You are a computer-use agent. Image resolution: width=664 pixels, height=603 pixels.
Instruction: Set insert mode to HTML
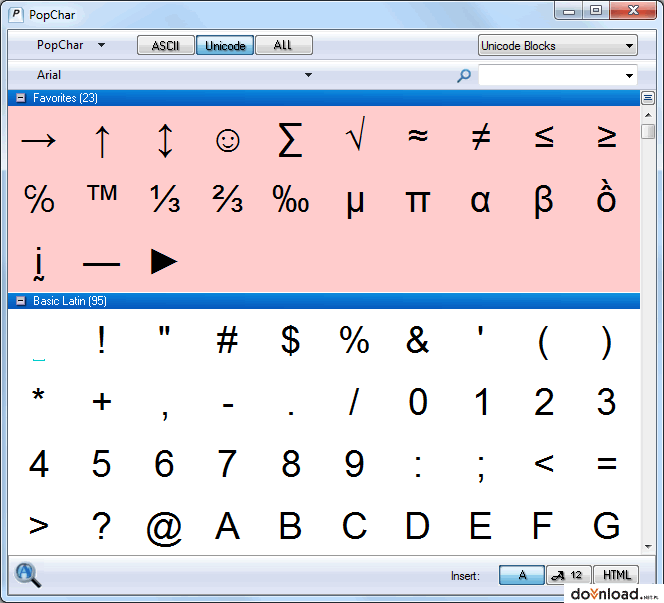click(616, 575)
